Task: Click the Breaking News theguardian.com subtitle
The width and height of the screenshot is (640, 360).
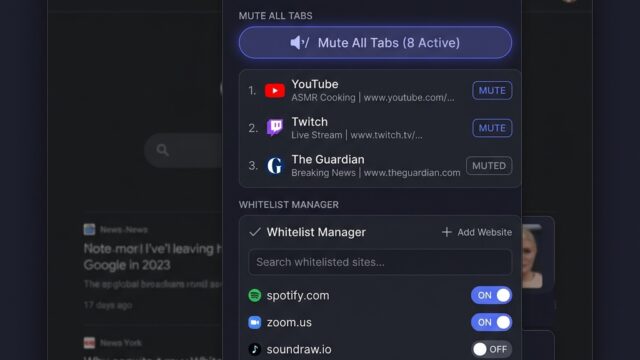Action: [376, 173]
